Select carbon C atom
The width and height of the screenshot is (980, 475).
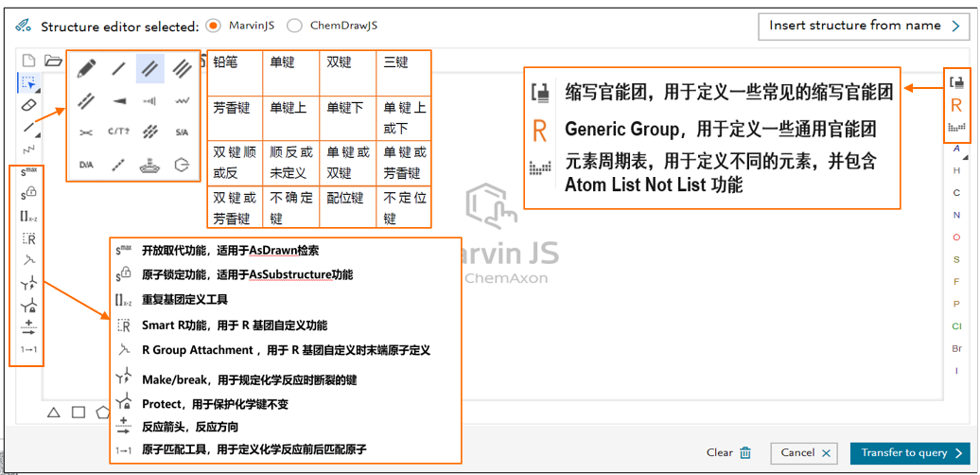click(957, 193)
